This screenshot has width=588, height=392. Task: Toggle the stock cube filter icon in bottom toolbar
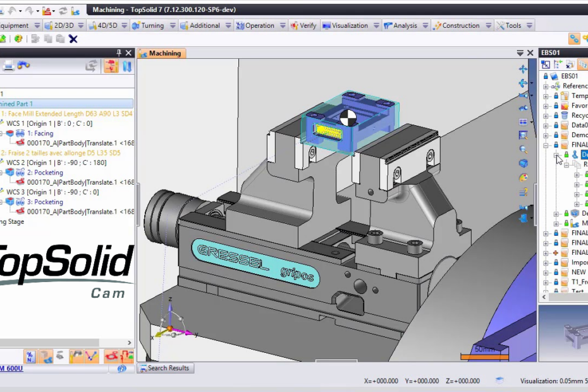click(x=46, y=357)
